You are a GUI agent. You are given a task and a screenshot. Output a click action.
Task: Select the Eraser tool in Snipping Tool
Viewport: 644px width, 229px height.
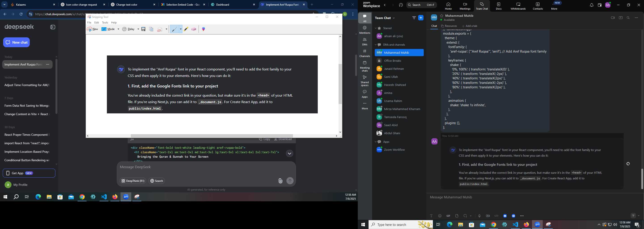(x=194, y=29)
